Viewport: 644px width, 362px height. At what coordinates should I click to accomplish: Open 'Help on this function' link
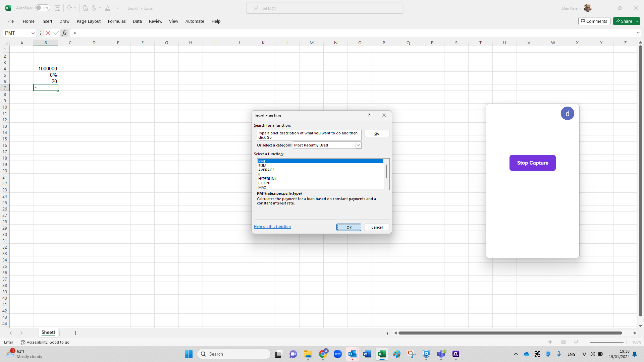[272, 227]
